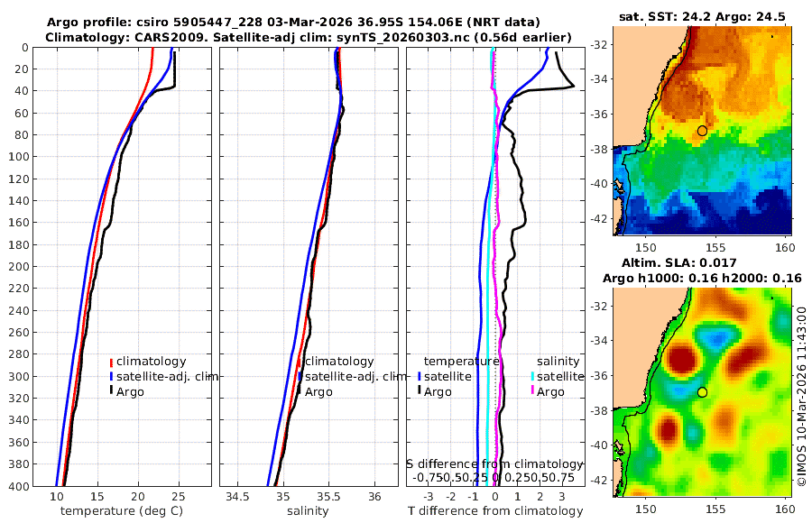This screenshot has height=523, width=812.
Task: Click the Argo float marker on SST map
Action: (x=702, y=131)
